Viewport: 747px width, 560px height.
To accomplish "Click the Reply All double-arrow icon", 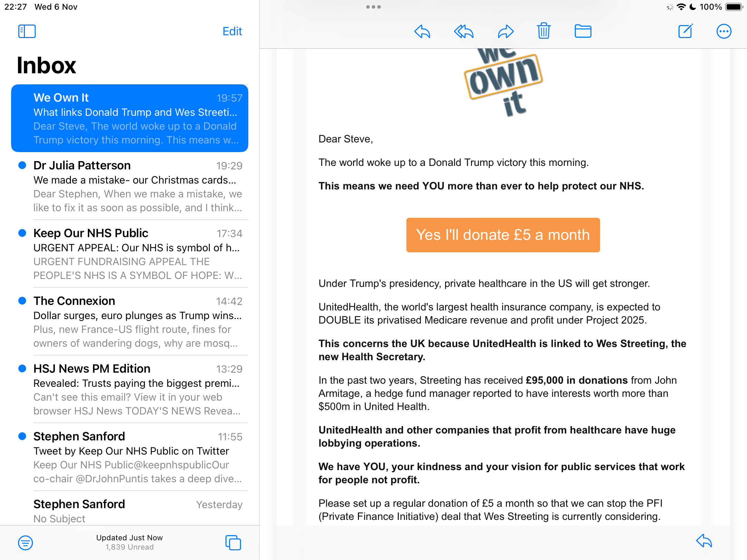I will coord(463,31).
